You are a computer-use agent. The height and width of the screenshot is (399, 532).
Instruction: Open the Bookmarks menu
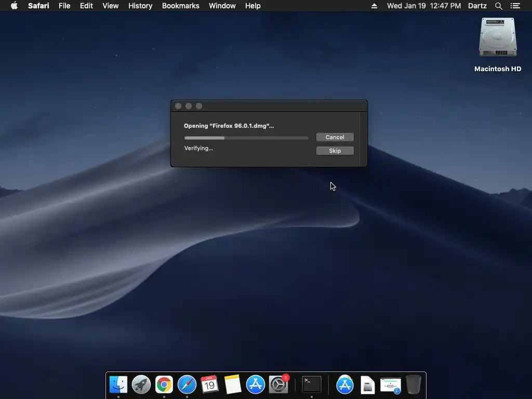(180, 6)
